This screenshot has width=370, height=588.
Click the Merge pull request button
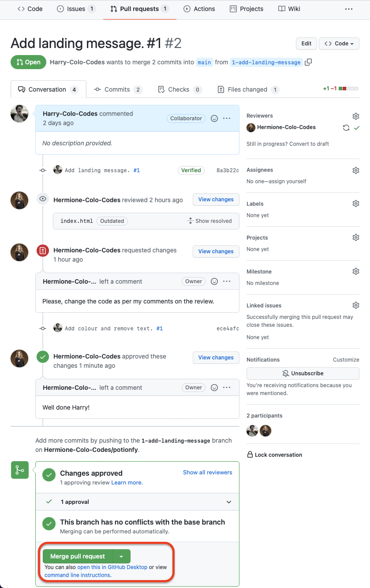(78, 557)
